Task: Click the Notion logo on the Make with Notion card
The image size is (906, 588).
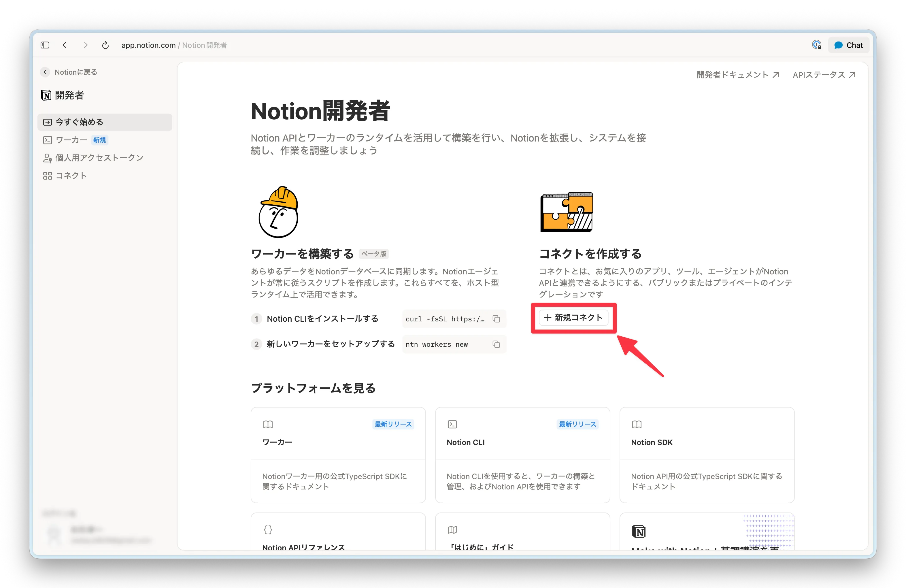Action: [639, 531]
